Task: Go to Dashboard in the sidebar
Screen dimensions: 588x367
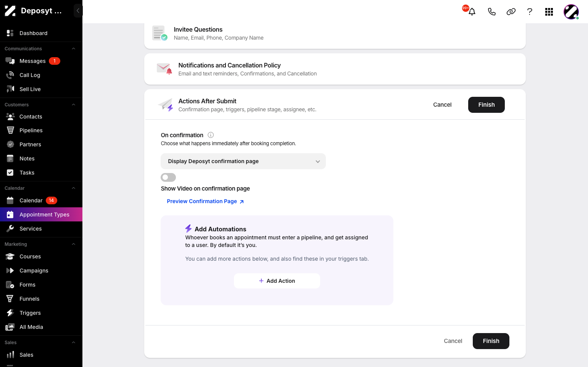Action: click(41, 33)
